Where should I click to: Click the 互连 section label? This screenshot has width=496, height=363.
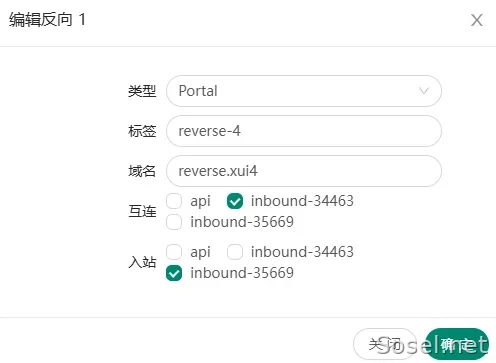point(142,211)
